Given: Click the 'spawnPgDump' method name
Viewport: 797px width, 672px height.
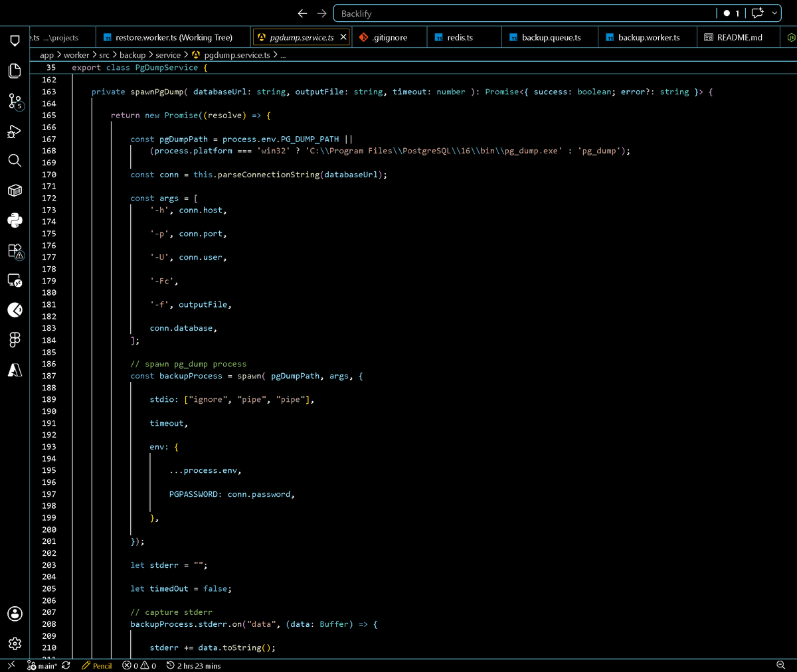Looking at the screenshot, I should coord(157,92).
